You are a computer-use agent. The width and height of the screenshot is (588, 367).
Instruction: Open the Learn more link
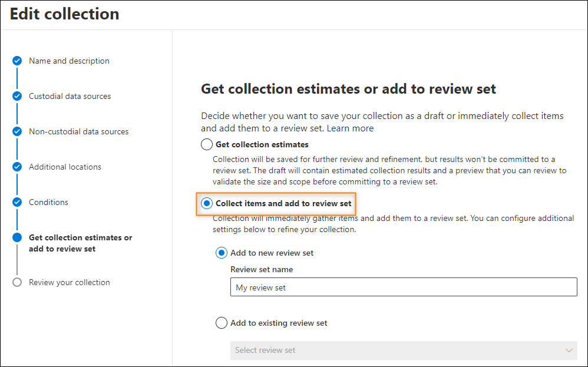(350, 128)
